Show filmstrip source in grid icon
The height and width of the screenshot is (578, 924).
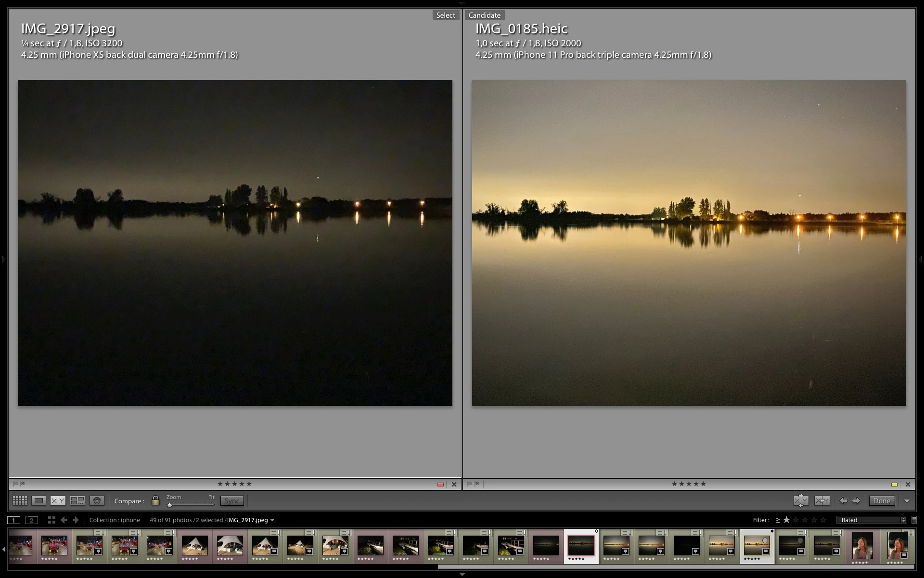51,520
